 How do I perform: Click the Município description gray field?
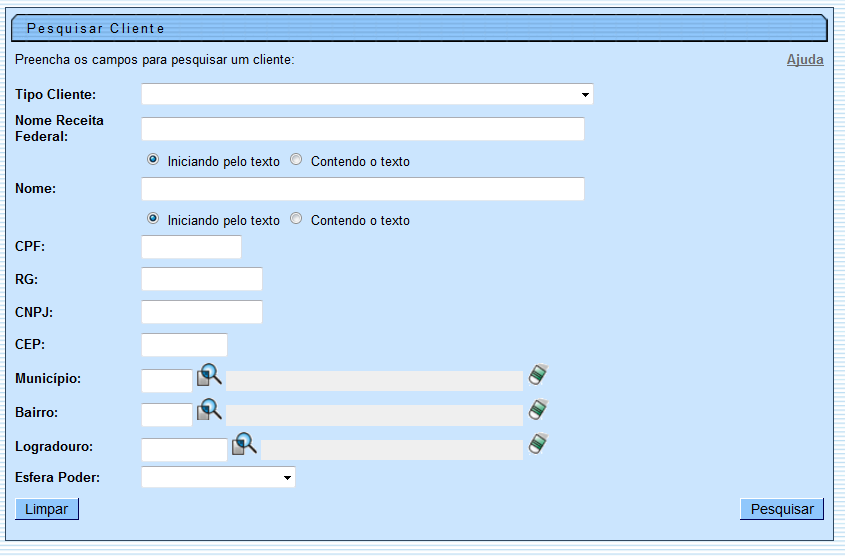pos(374,381)
